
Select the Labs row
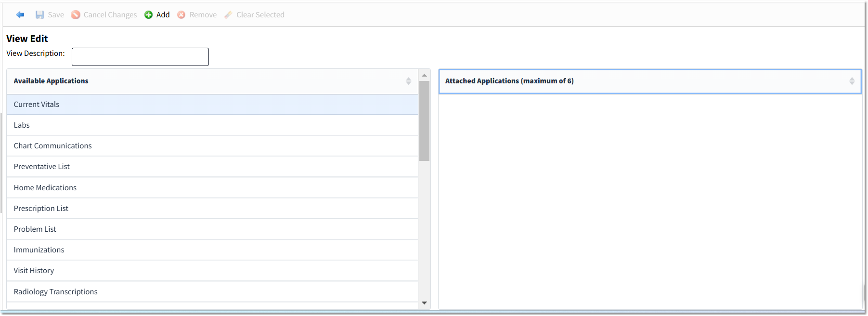click(x=212, y=125)
